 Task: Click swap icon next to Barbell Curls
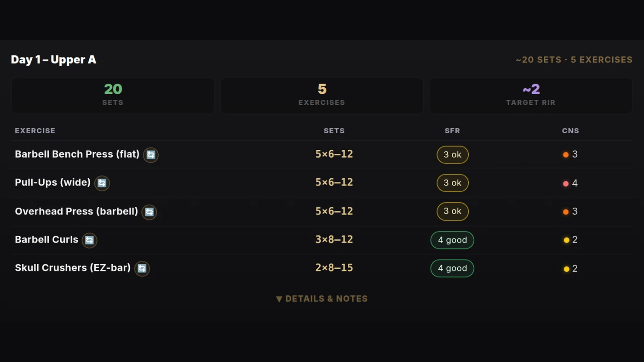[90, 240]
